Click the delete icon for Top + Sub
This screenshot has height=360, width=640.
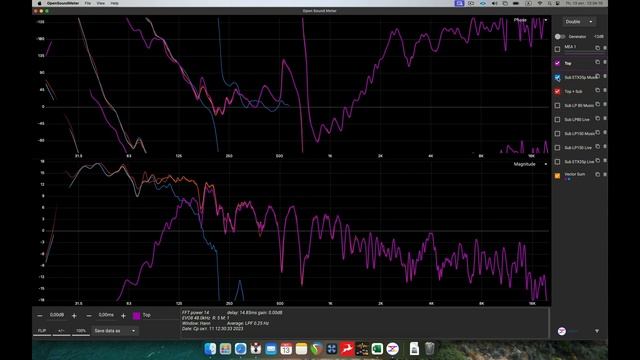point(605,90)
